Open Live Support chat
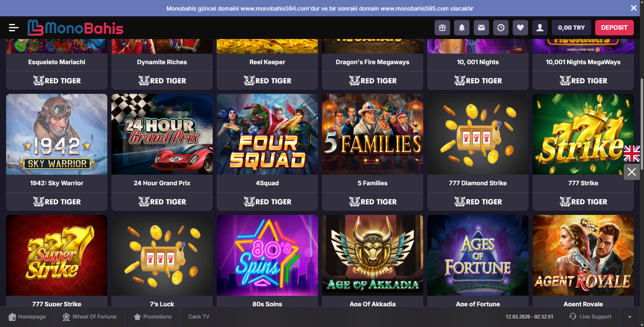The height and width of the screenshot is (327, 644). point(590,317)
